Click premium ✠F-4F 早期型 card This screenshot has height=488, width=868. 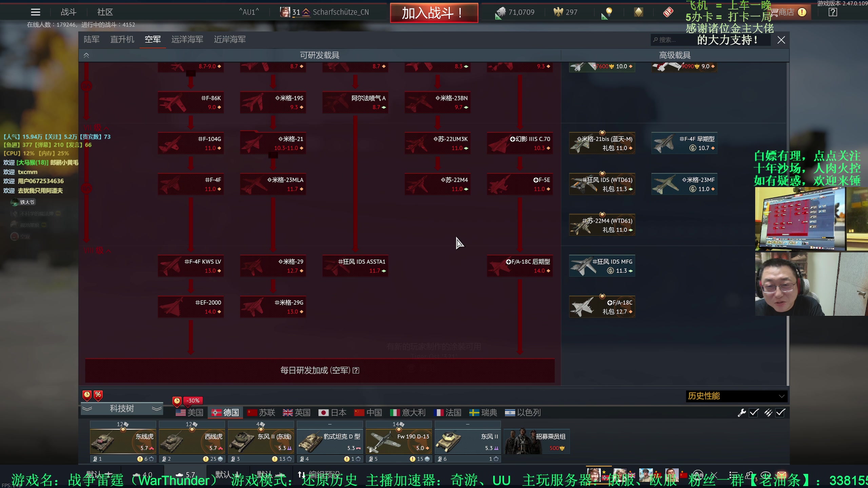pos(684,143)
